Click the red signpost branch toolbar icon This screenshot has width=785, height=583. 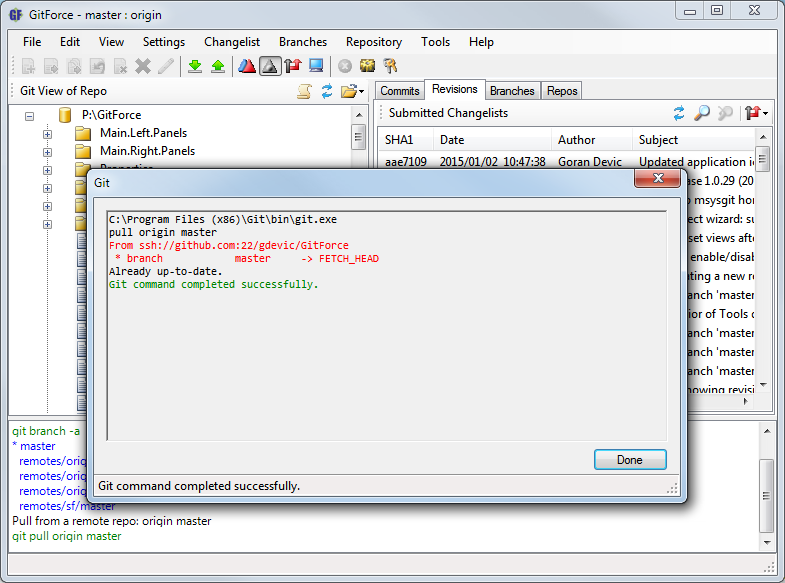click(293, 66)
